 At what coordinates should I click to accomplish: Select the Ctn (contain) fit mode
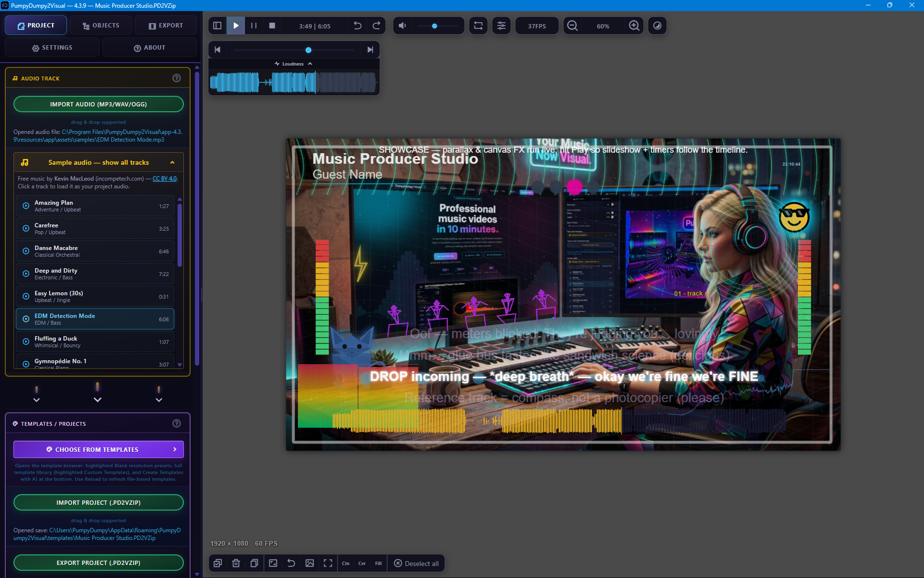pyautogui.click(x=346, y=564)
